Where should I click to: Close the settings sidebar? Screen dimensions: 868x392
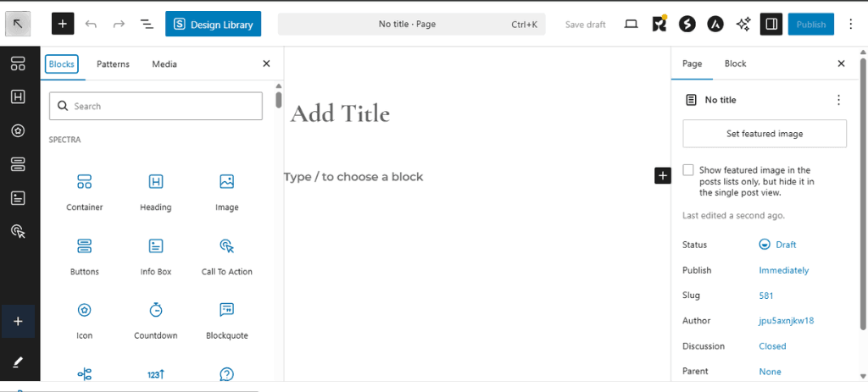[841, 63]
